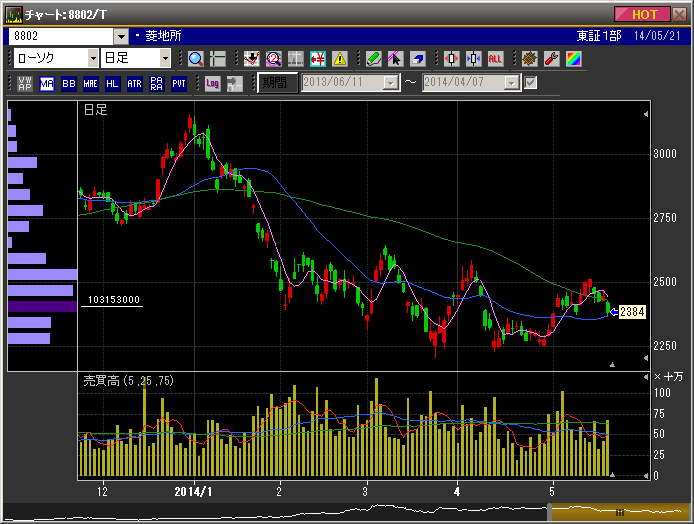Image resolution: width=694 pixels, height=524 pixels.
Task: Toggle the MA moving average indicator
Action: [x=47, y=83]
